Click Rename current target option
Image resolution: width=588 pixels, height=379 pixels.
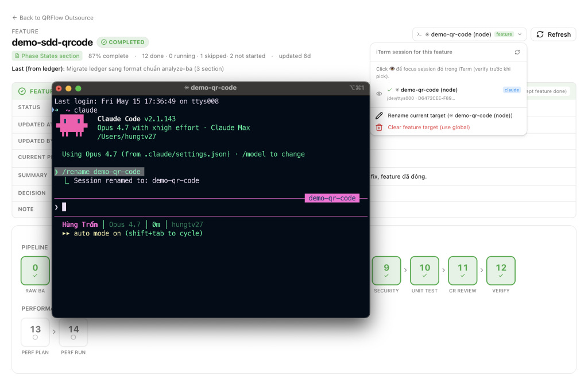point(448,115)
